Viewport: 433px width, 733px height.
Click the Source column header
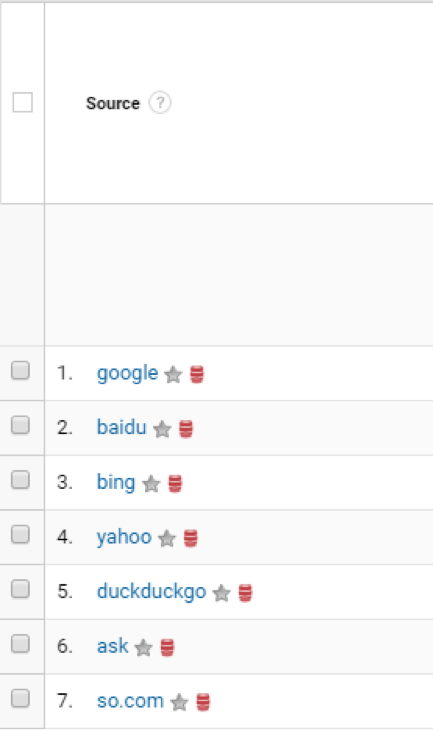point(113,103)
